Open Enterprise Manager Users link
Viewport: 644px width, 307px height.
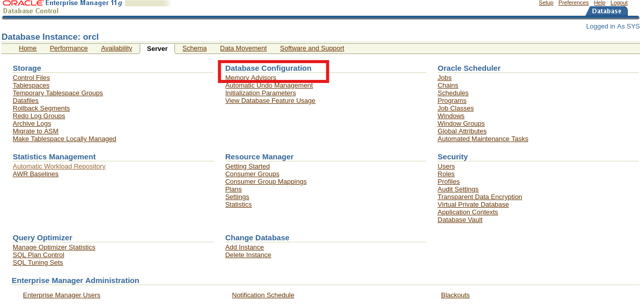(62, 295)
